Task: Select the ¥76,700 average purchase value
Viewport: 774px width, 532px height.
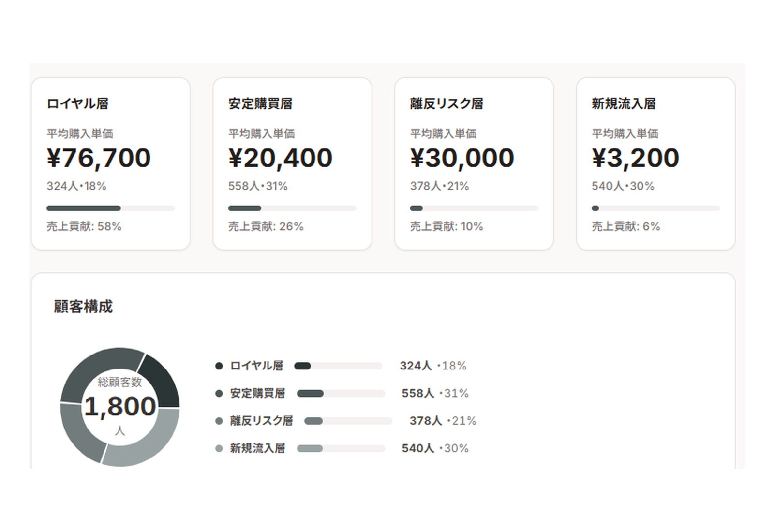Action: [99, 158]
